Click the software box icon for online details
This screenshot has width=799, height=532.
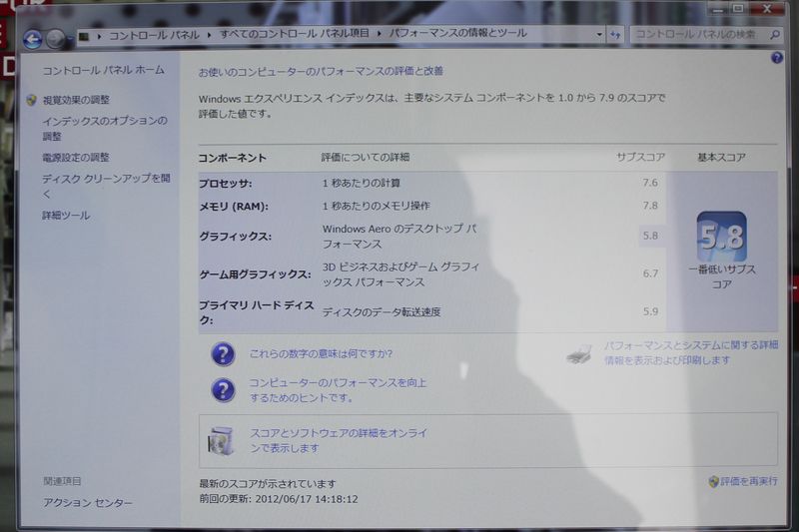[221, 441]
